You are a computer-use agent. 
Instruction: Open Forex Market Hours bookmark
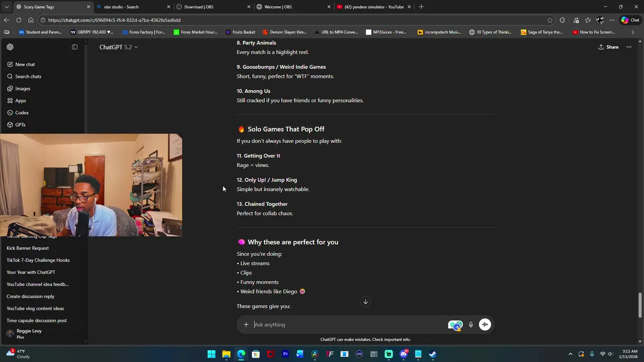195,32
